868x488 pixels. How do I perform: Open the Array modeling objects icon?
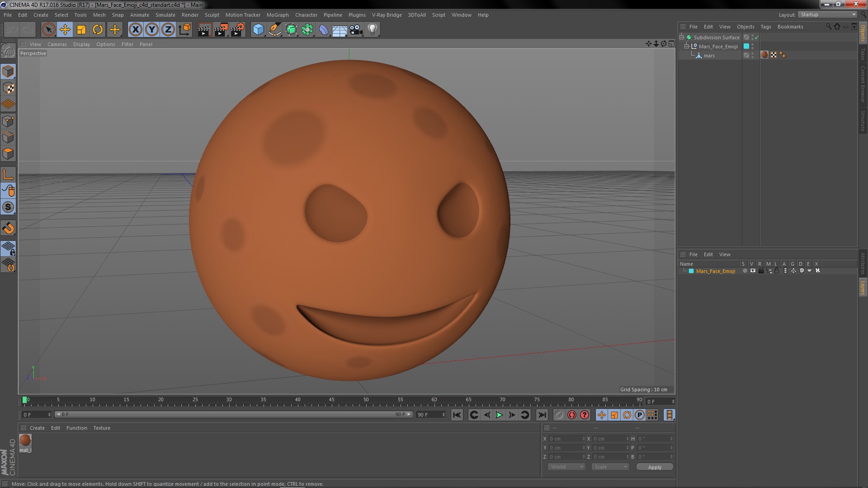(x=307, y=30)
